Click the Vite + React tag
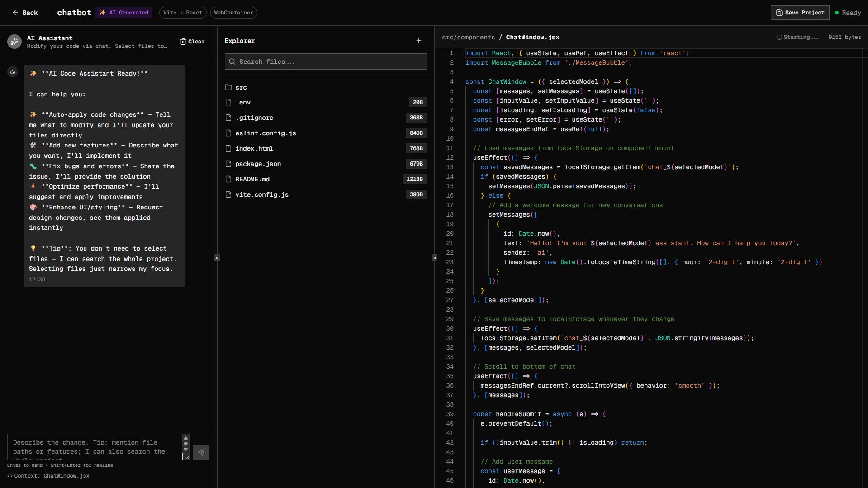Viewport: 868px width, 488px height. (183, 13)
